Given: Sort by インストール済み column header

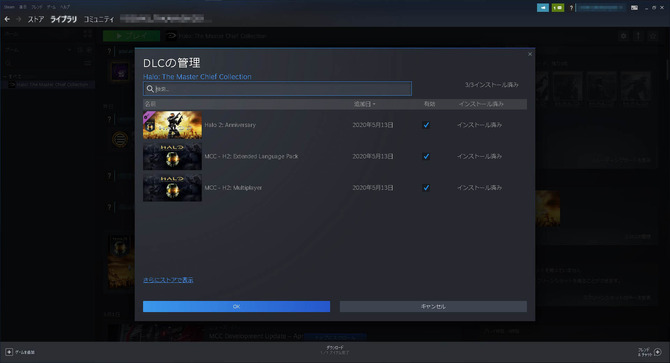Looking at the screenshot, I should (x=481, y=104).
